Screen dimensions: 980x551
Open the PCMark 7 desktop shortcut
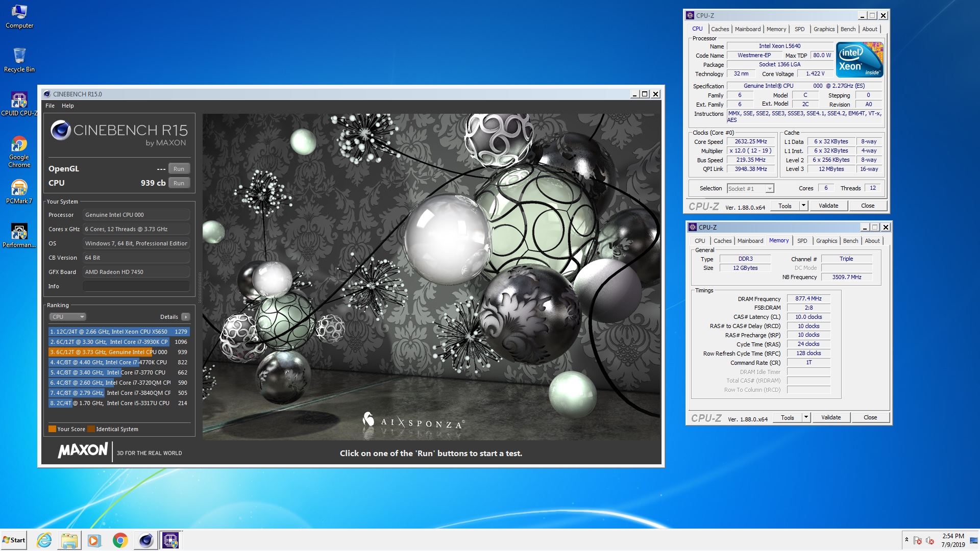point(19,192)
